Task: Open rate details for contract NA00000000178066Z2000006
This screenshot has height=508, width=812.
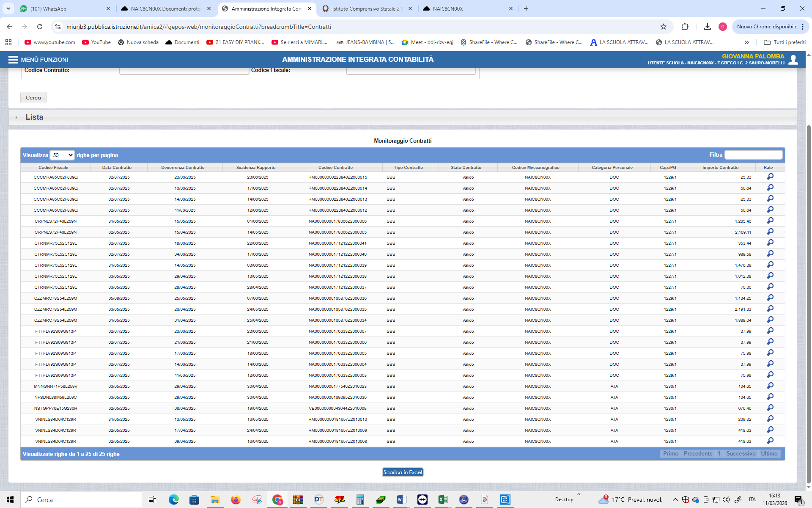Action: click(x=770, y=221)
